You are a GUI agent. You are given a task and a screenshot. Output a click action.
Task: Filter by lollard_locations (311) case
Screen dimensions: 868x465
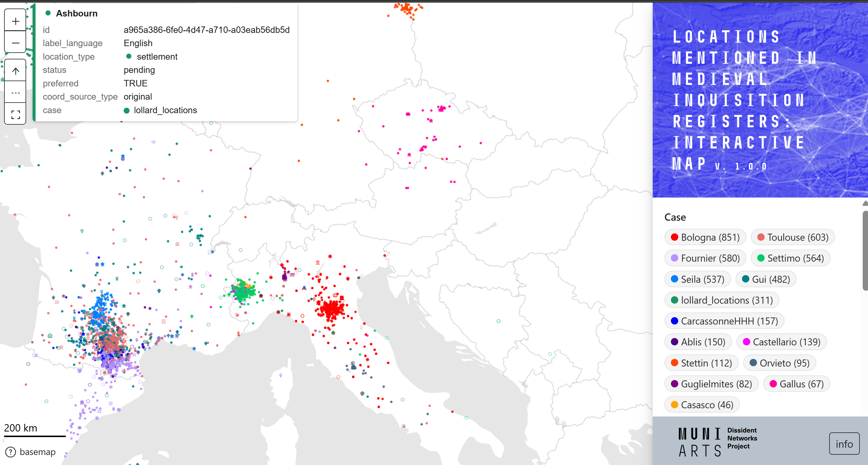tap(721, 300)
